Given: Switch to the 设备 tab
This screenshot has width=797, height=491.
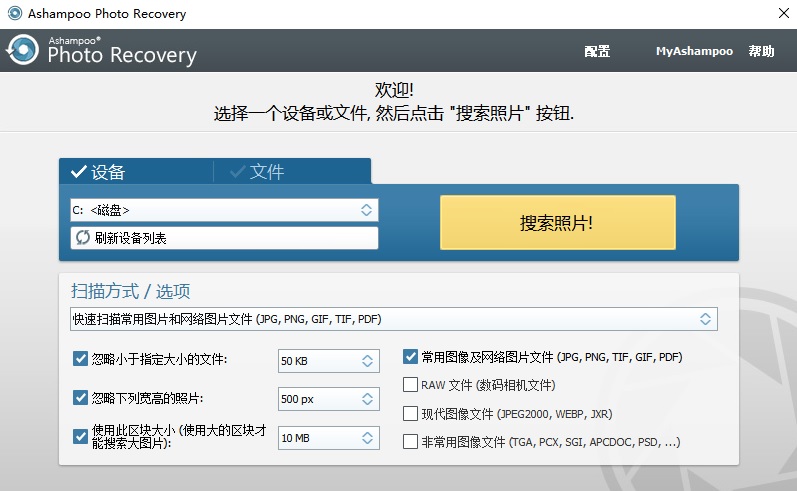Looking at the screenshot, I should click(x=136, y=171).
